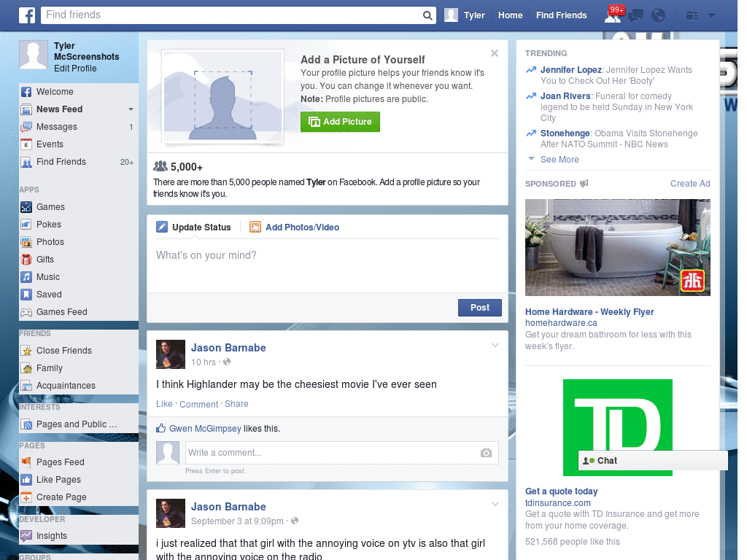Screen dimensions: 747x560
Task: Click the Events calendar icon
Action: 26,144
